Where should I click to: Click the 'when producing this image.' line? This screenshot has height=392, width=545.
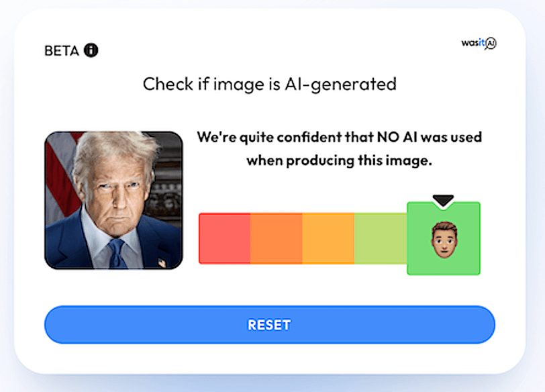[x=339, y=160]
